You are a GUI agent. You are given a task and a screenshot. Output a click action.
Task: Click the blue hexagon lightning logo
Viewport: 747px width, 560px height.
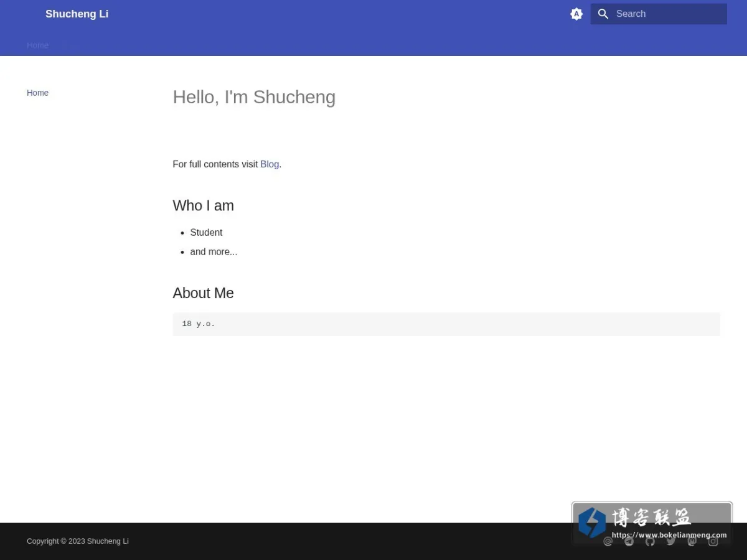coord(591,522)
